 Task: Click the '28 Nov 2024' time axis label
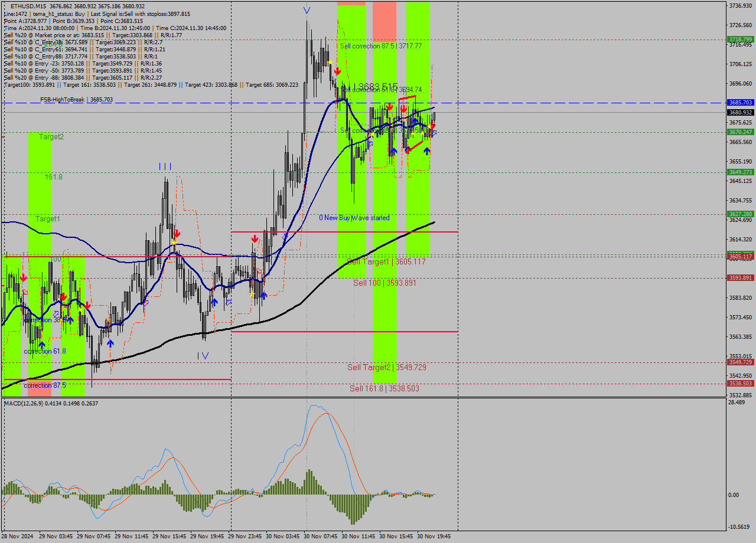(18, 537)
